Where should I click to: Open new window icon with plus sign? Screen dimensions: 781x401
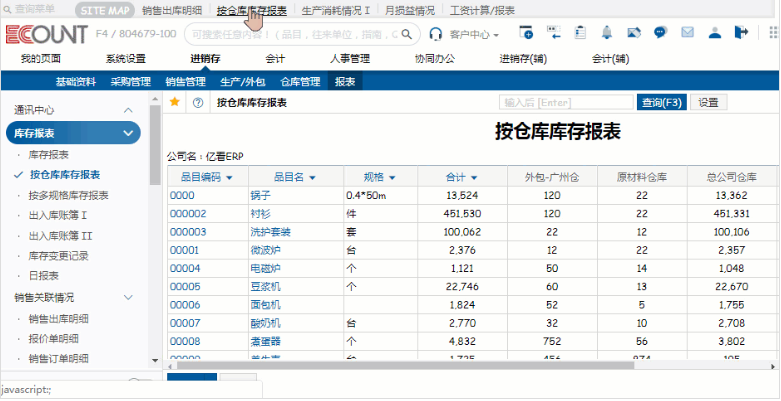pos(526,32)
